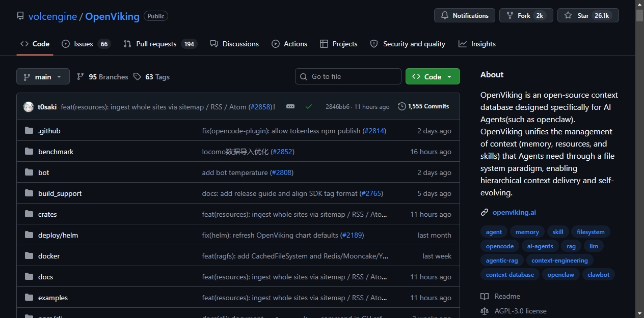
Task: Open the Insights tab
Action: click(x=477, y=44)
